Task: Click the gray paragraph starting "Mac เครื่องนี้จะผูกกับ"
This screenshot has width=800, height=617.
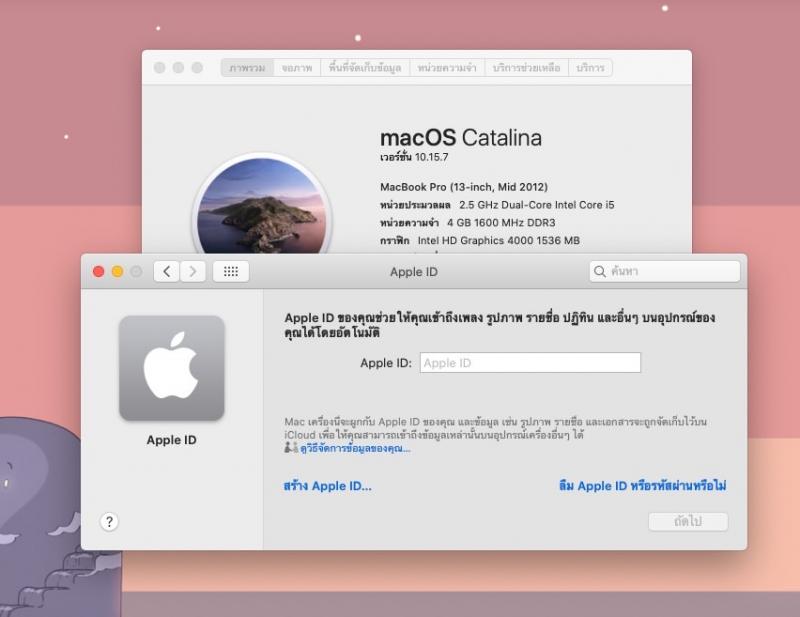Action: tap(495, 429)
